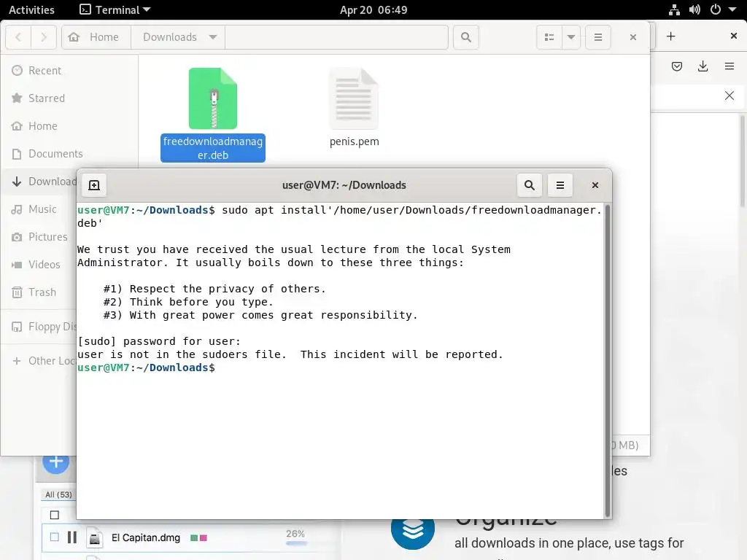Click the El Capitan.dmg file icon

(95, 537)
